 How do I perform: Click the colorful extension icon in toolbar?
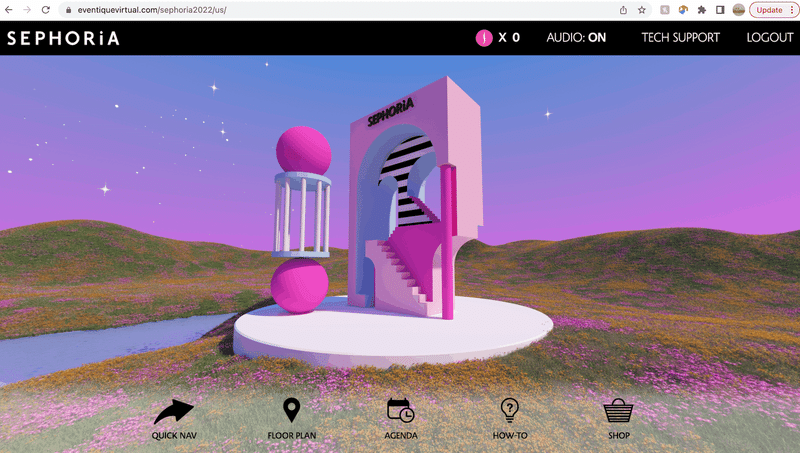click(683, 10)
